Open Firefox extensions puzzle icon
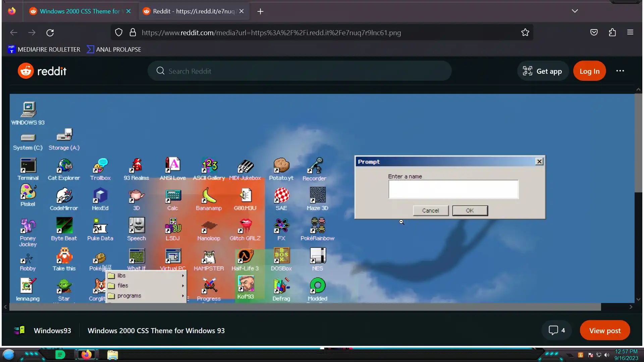 pos(612,33)
